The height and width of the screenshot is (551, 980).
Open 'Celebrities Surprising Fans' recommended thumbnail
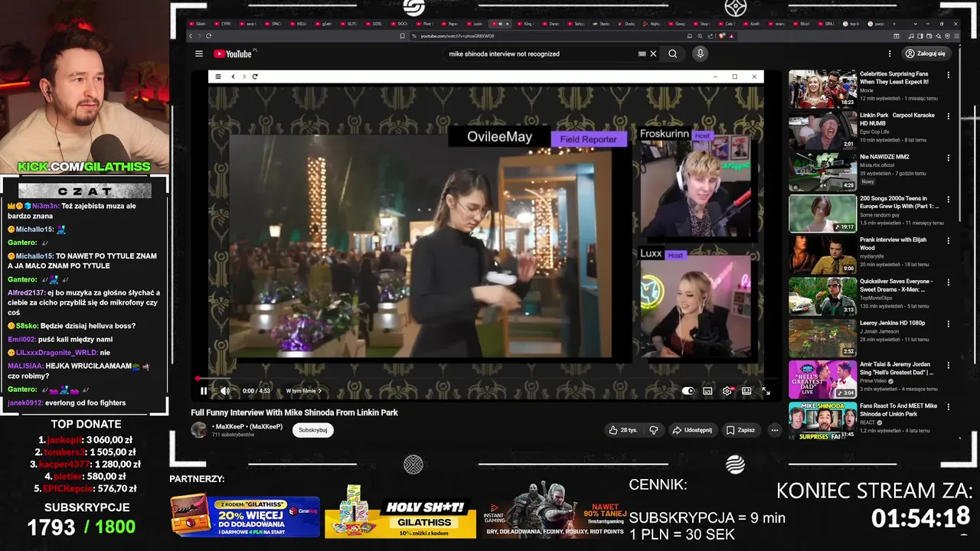pyautogui.click(x=822, y=89)
